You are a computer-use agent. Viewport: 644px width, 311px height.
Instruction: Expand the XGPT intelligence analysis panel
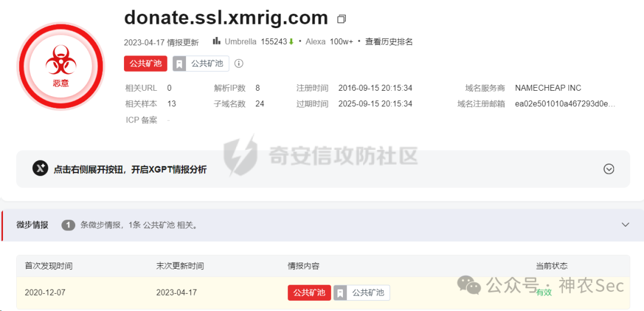click(x=609, y=169)
